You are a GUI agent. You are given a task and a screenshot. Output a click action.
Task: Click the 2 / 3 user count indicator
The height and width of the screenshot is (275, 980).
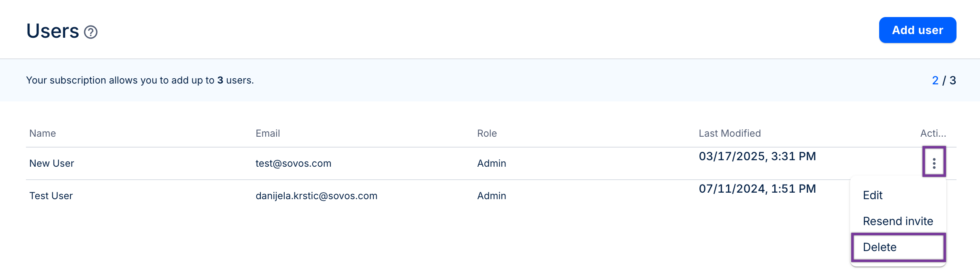pos(944,80)
